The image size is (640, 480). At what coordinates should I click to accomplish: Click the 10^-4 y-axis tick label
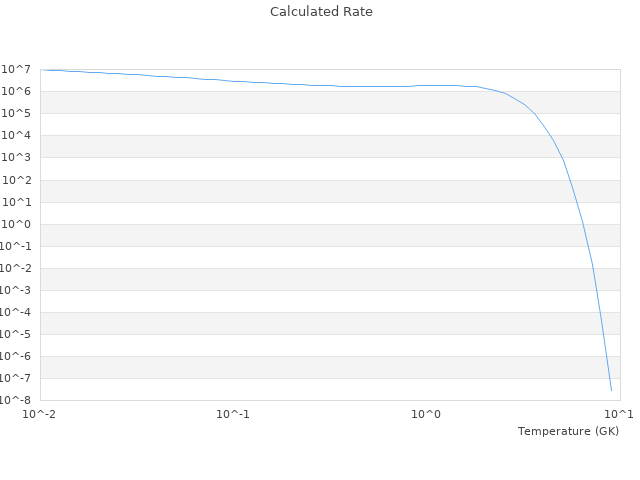pyautogui.click(x=14, y=312)
